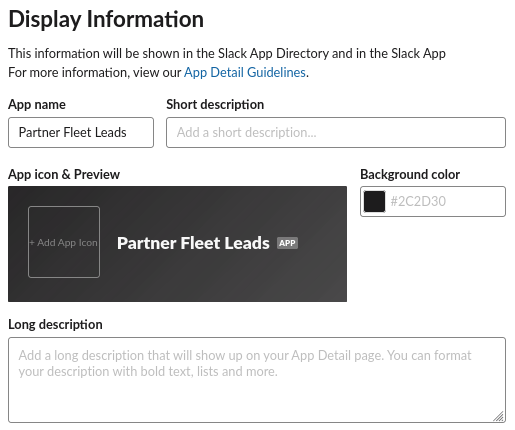This screenshot has height=430, width=515.
Task: Click the Add App Icon box
Action: tap(64, 242)
